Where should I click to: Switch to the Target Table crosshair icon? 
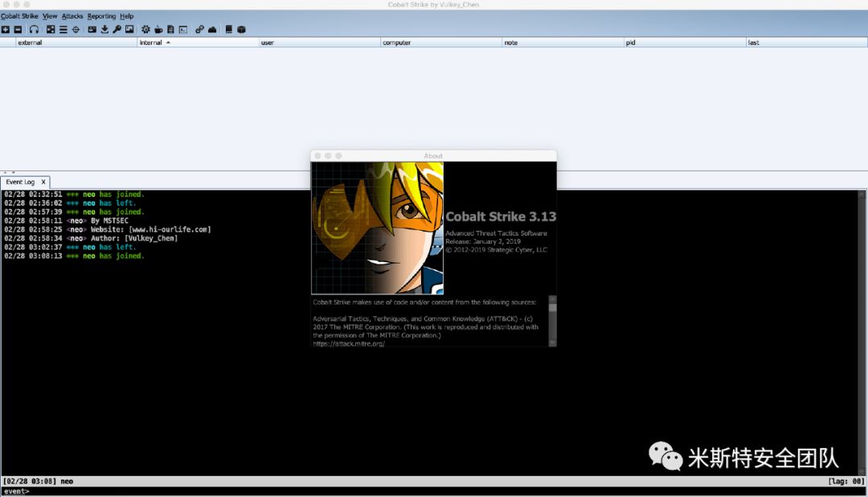click(x=76, y=30)
